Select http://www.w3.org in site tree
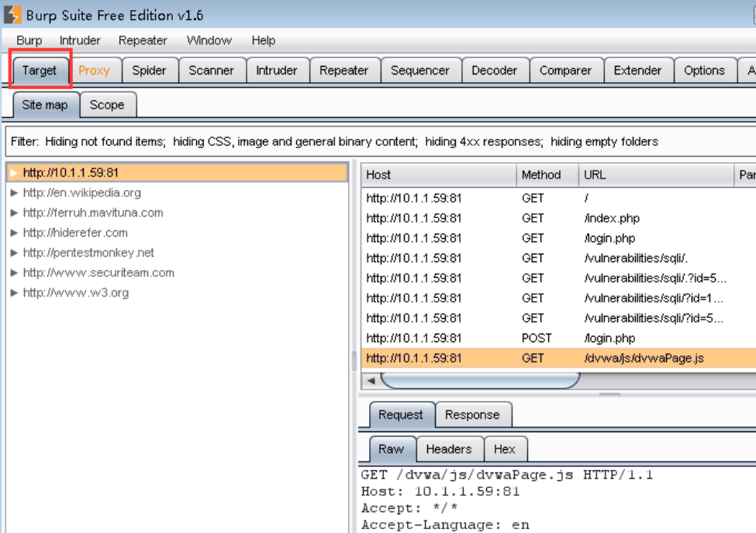This screenshot has width=756, height=533. pyautogui.click(x=76, y=292)
